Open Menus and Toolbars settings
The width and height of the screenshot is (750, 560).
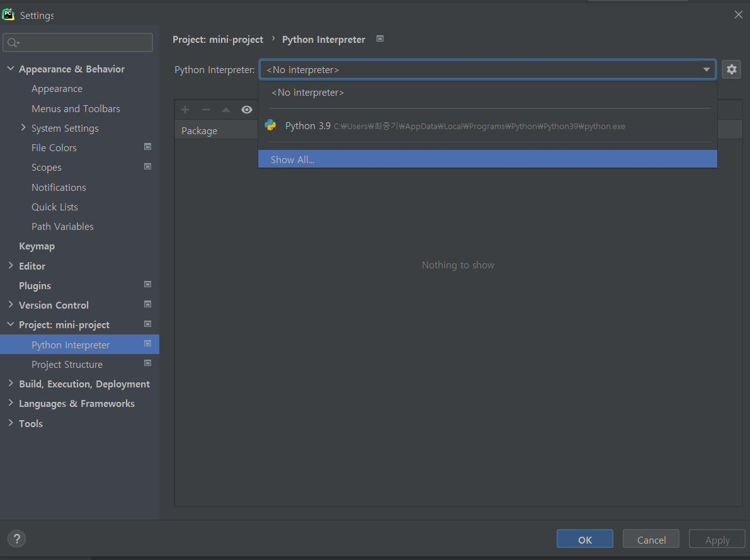pyautogui.click(x=76, y=108)
